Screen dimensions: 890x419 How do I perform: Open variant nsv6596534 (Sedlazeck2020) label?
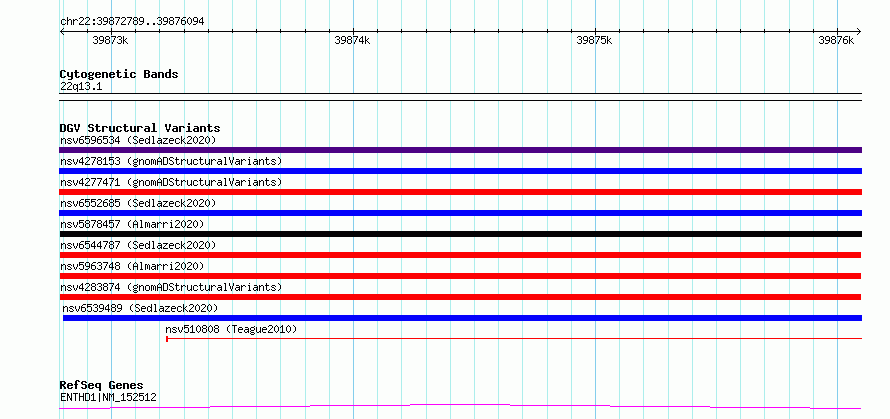pos(138,140)
